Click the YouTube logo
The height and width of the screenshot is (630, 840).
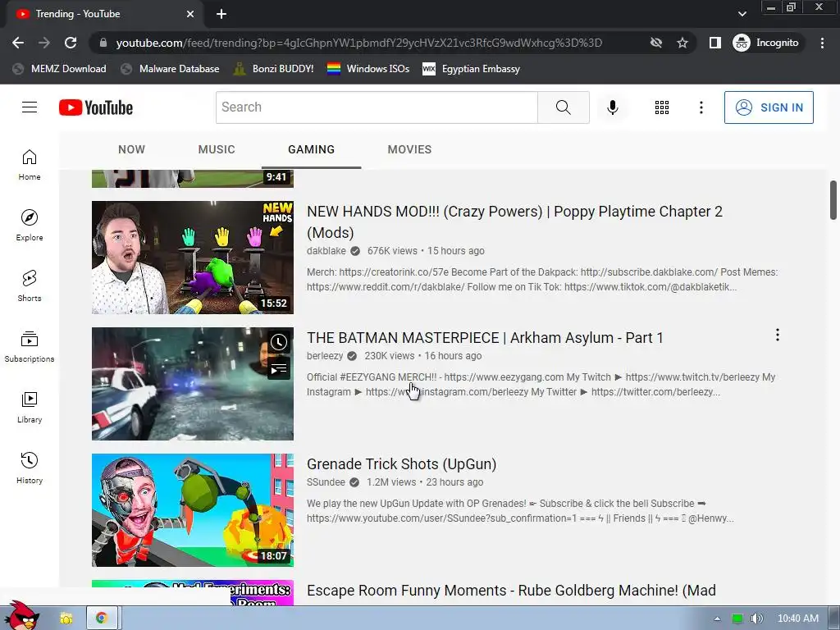[x=96, y=107]
